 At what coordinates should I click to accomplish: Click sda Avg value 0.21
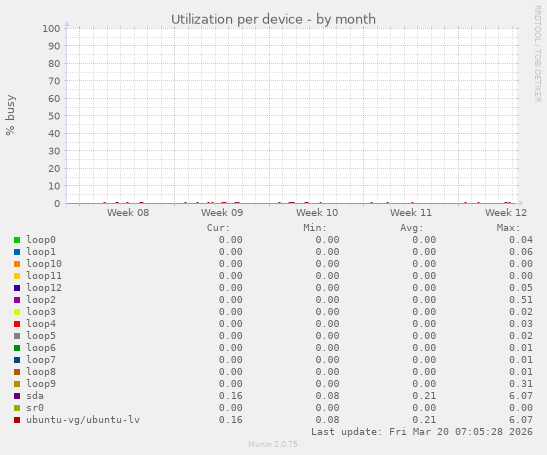tap(424, 396)
